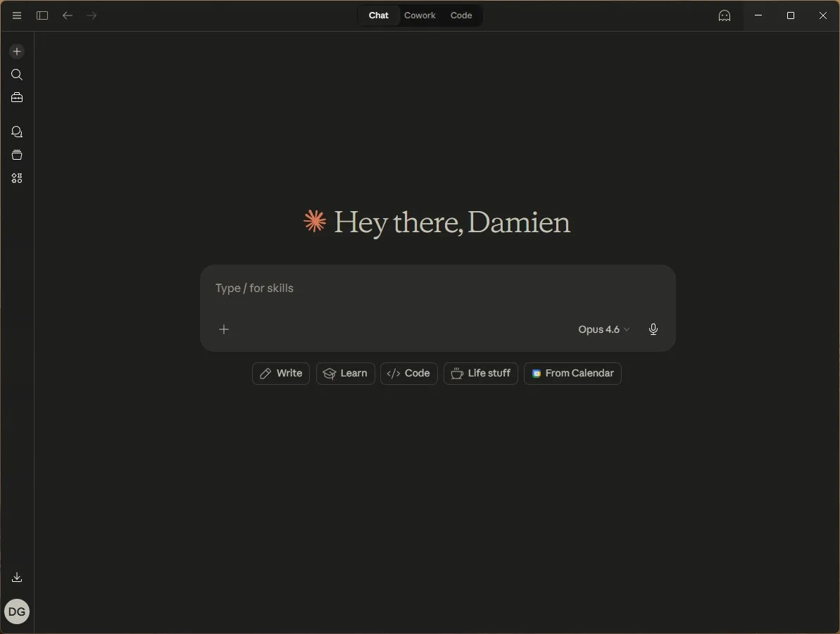Maximize the application window
This screenshot has width=840, height=634.
pos(790,15)
